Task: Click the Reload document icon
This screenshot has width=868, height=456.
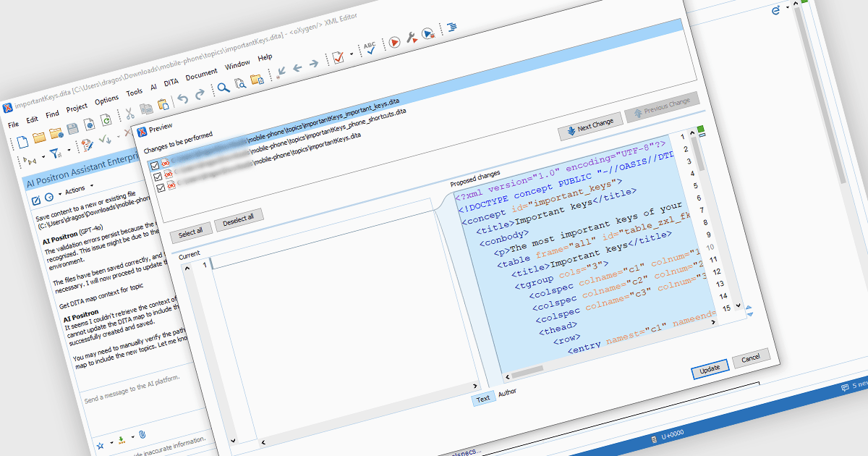Action: tap(106, 120)
